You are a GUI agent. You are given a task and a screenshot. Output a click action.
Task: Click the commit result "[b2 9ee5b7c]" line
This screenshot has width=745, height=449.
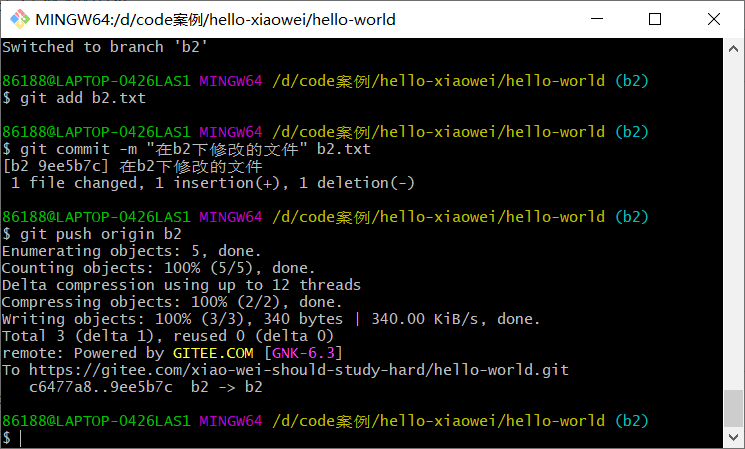(x=132, y=166)
